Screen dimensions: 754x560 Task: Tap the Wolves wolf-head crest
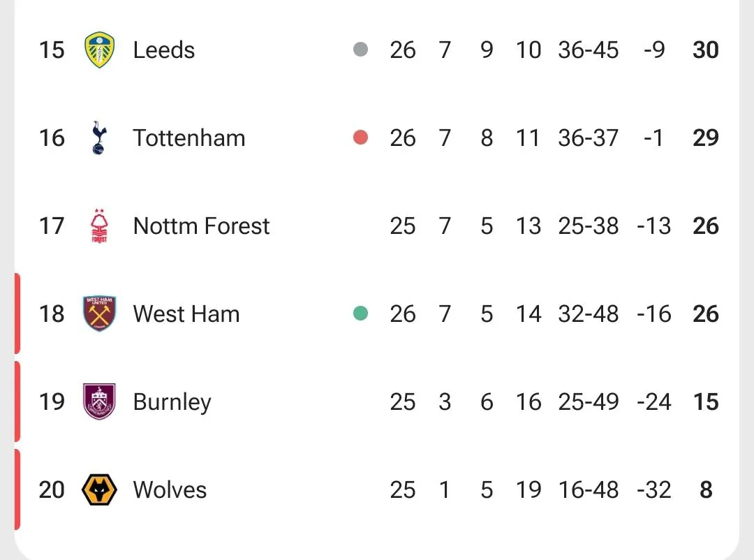[99, 489]
